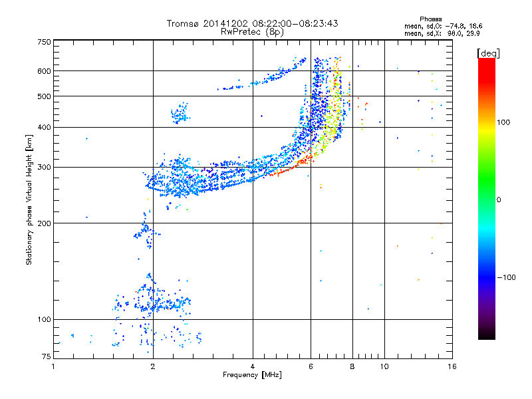
Task: Click the frequency axis tick label "6"
Action: [311, 366]
